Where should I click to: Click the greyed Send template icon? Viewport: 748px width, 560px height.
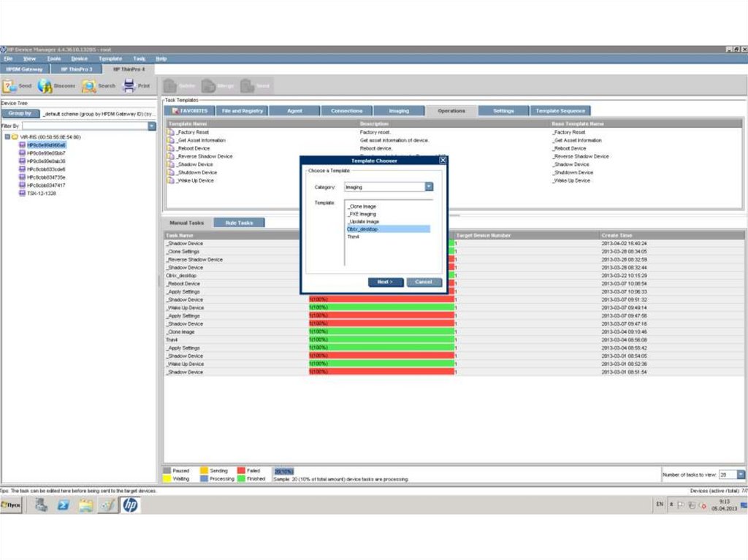(247, 86)
